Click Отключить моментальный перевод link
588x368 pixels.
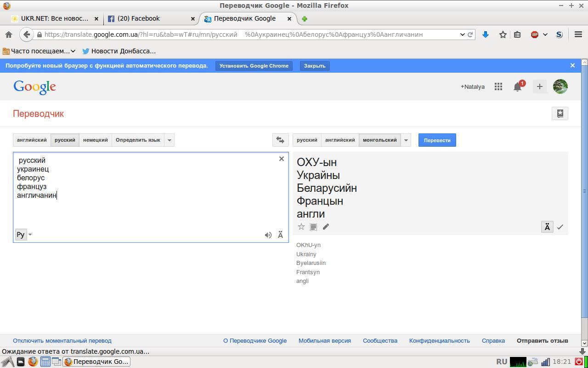coord(62,341)
